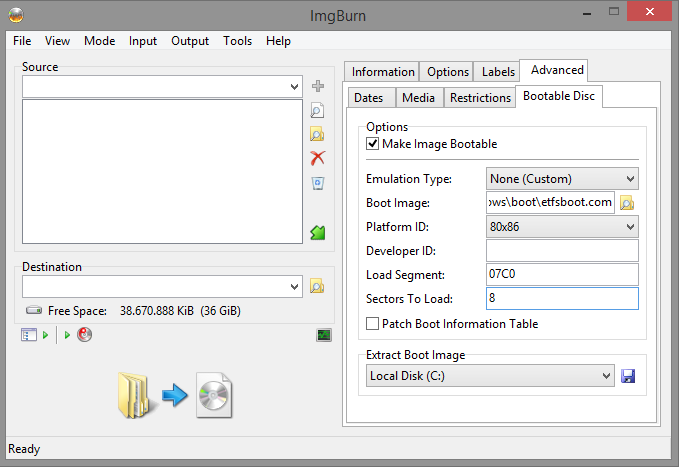Expand the Platform ID dropdown
This screenshot has height=467, width=679.
630,227
